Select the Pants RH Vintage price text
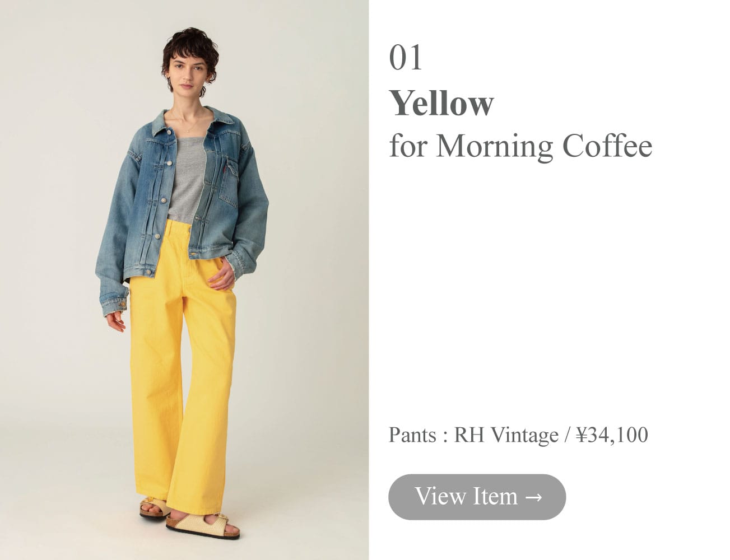The width and height of the screenshot is (730, 560). click(518, 435)
